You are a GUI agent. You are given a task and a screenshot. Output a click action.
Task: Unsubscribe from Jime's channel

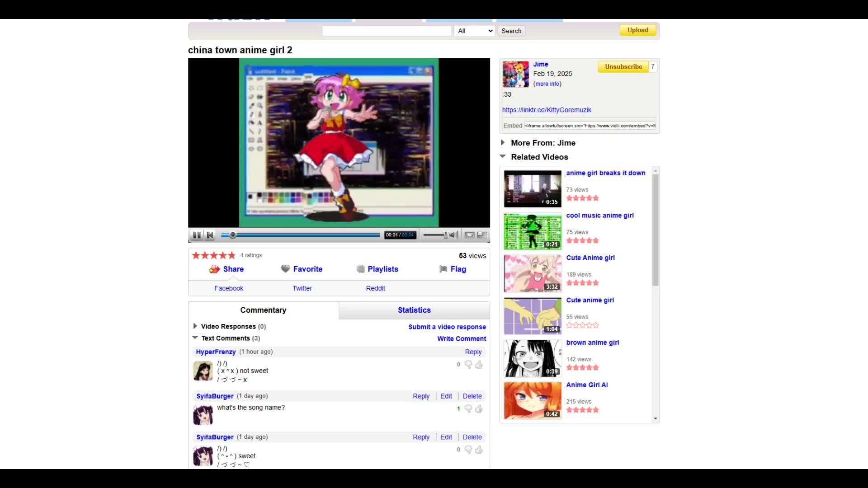[x=623, y=67]
